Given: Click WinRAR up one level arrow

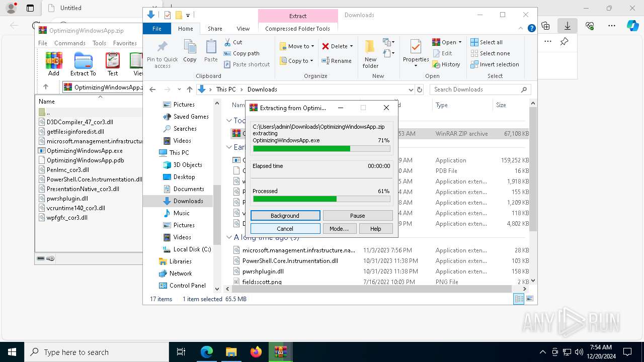Looking at the screenshot, I should pos(46,87).
